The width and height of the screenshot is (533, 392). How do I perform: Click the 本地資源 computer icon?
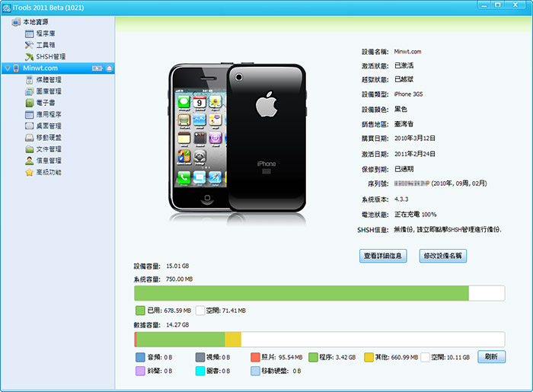click(16, 22)
